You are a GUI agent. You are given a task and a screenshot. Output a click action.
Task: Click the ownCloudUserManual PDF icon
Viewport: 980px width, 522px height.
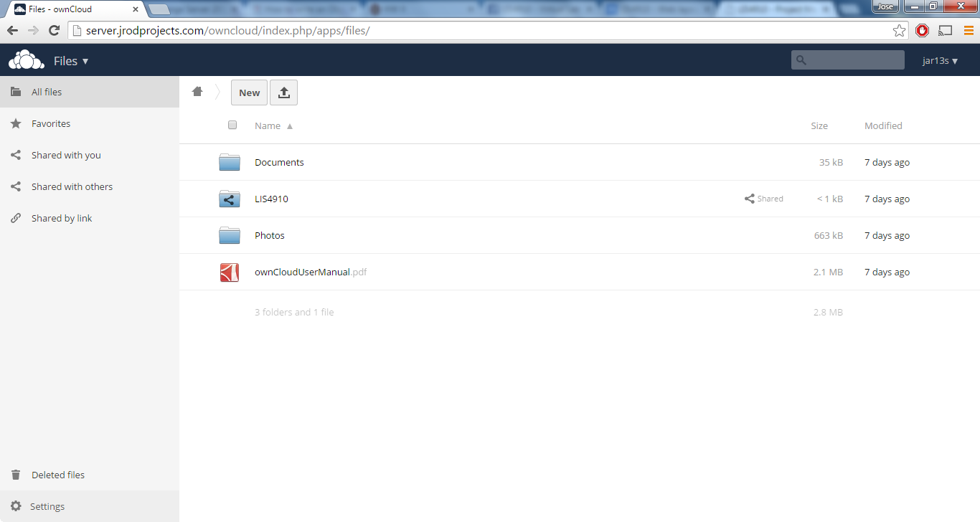(x=230, y=272)
